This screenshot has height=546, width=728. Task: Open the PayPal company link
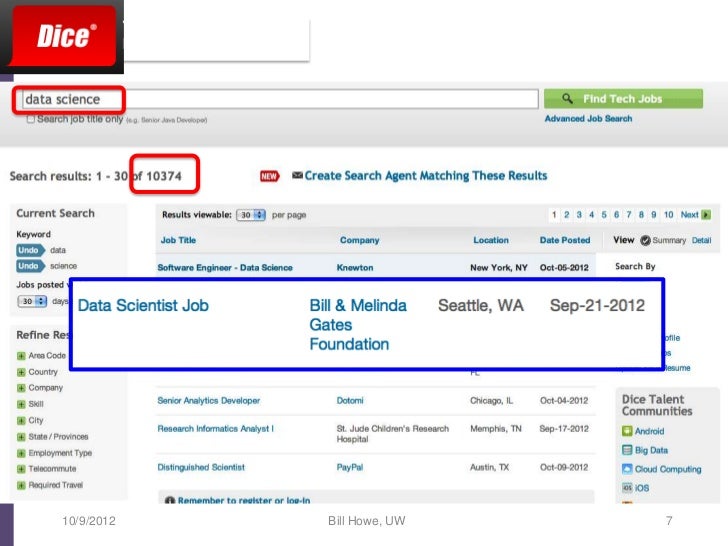(x=350, y=467)
